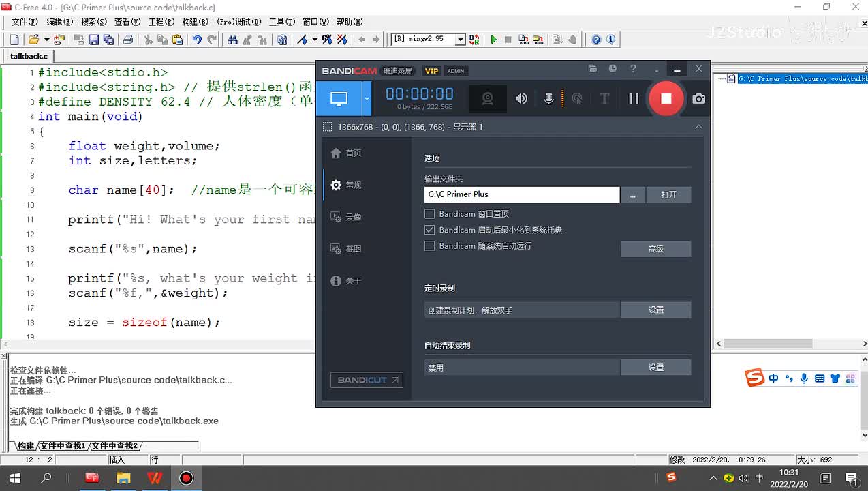Open Bandicam output folder icon in title bar
This screenshot has height=491, width=868.
tap(593, 69)
